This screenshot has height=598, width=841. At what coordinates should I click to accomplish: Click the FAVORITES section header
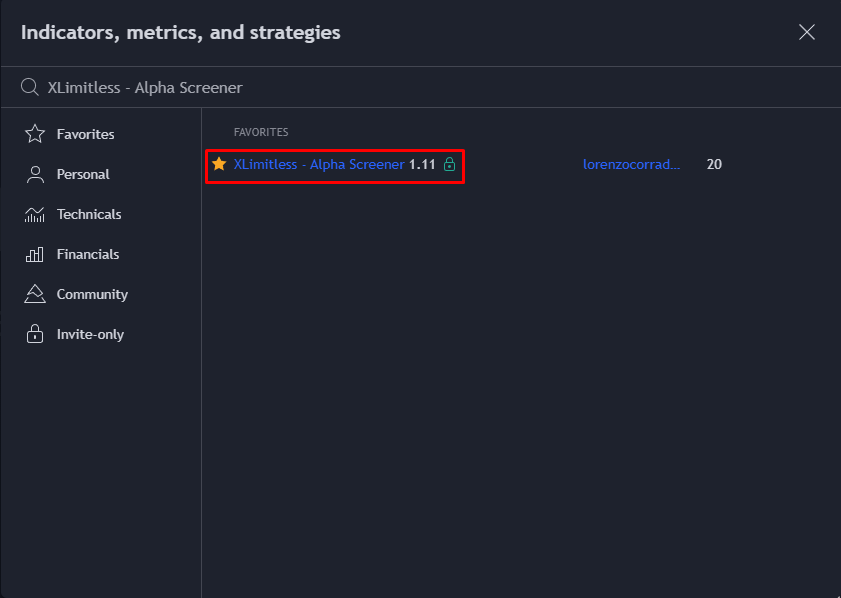click(261, 132)
